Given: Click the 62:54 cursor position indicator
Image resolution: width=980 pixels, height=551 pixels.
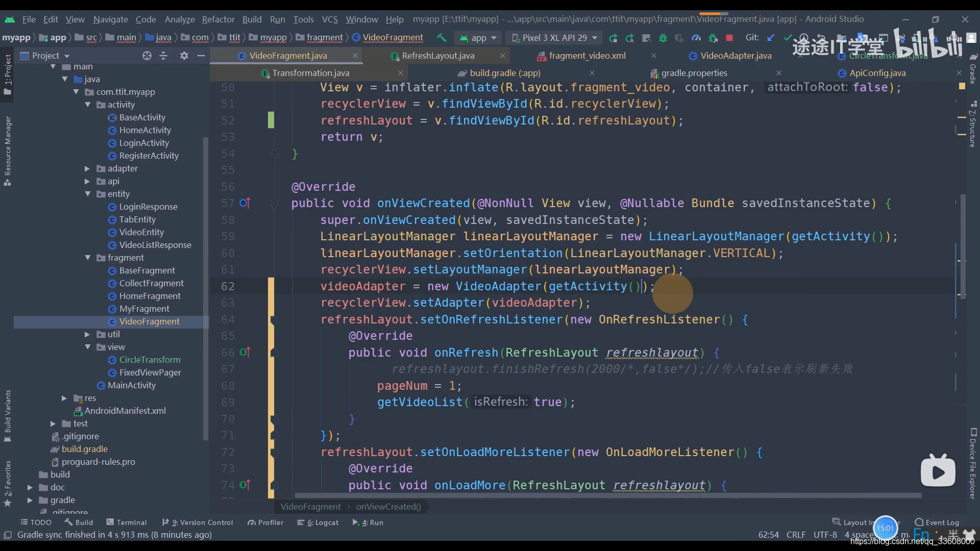Looking at the screenshot, I should [x=768, y=535].
